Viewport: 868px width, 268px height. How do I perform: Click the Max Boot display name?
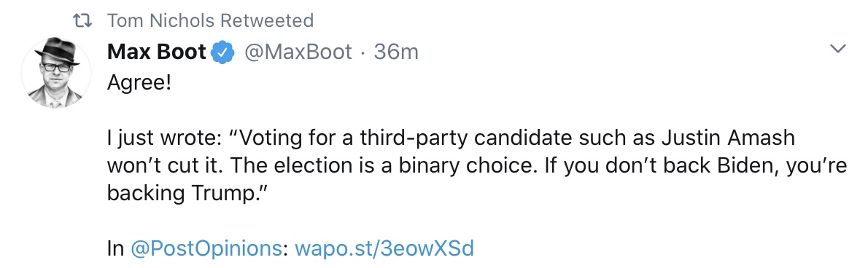point(157,52)
